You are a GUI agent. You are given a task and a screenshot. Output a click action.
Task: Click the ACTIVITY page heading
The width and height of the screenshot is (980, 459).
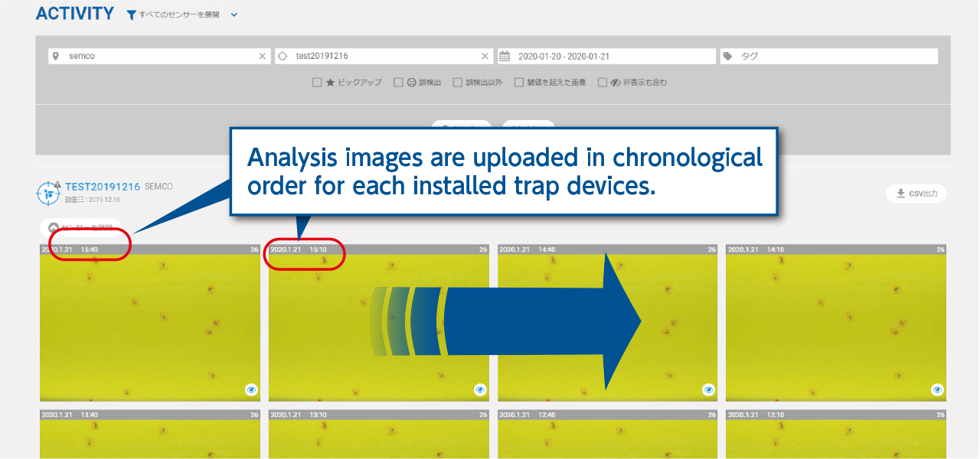pos(75,15)
